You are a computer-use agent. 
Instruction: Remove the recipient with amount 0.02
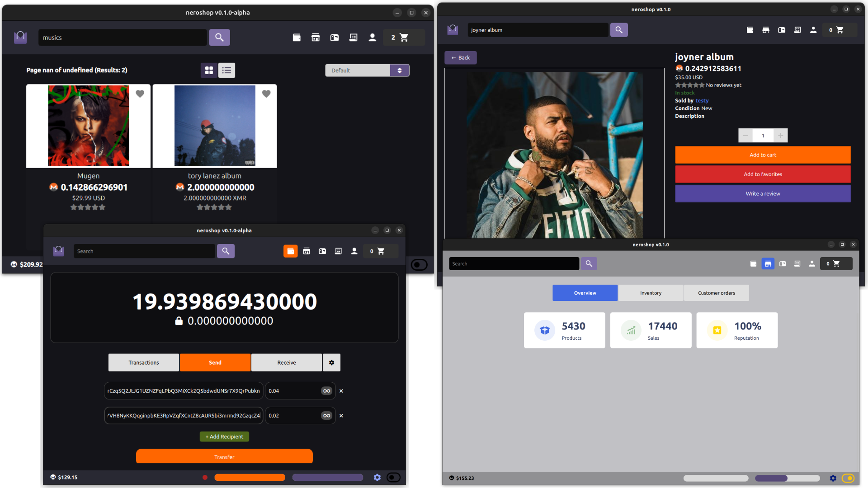pos(341,416)
